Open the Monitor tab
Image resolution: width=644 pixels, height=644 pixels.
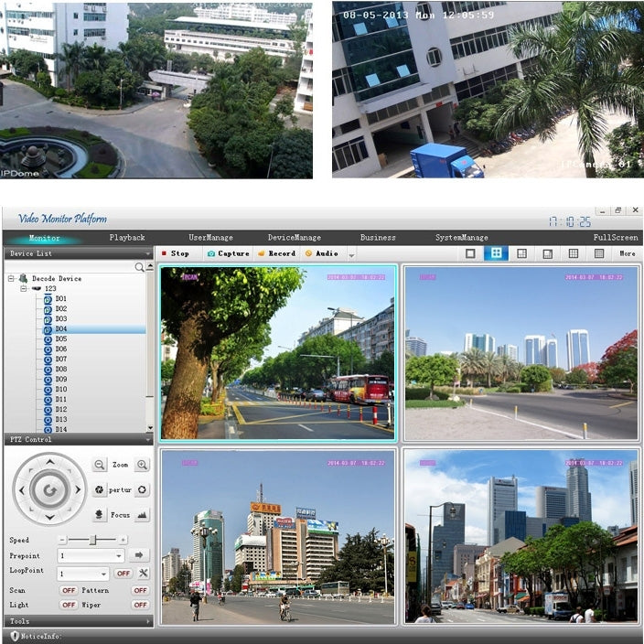(44, 238)
